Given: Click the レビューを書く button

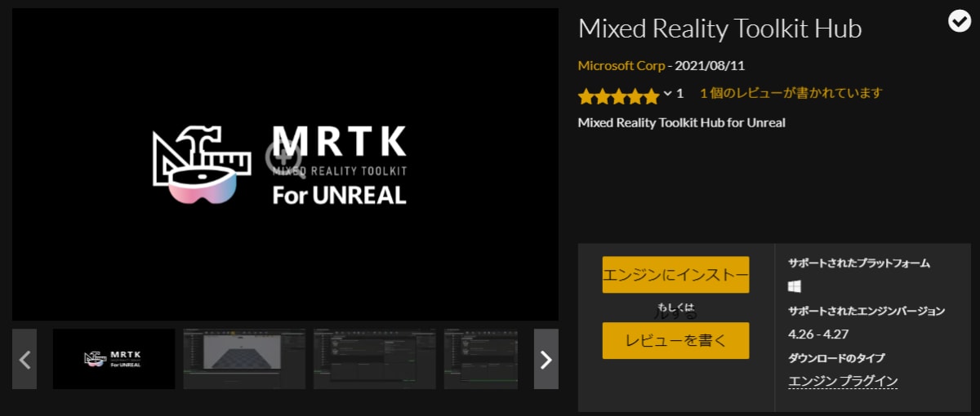Looking at the screenshot, I should pos(676,340).
